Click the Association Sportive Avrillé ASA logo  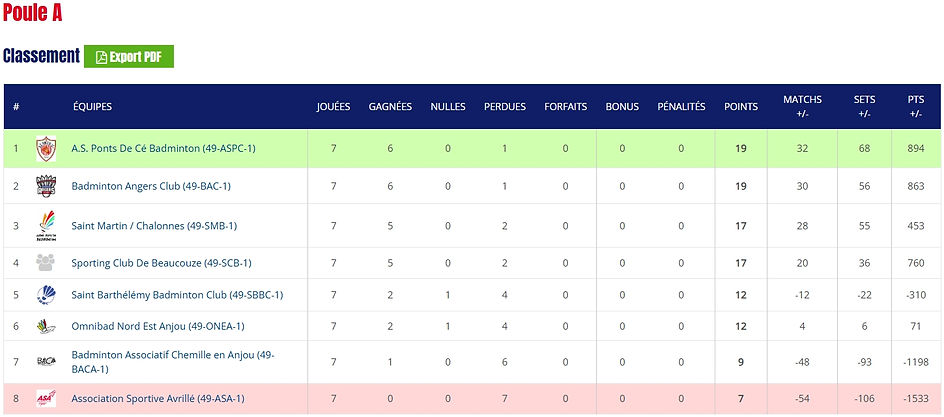pos(46,398)
